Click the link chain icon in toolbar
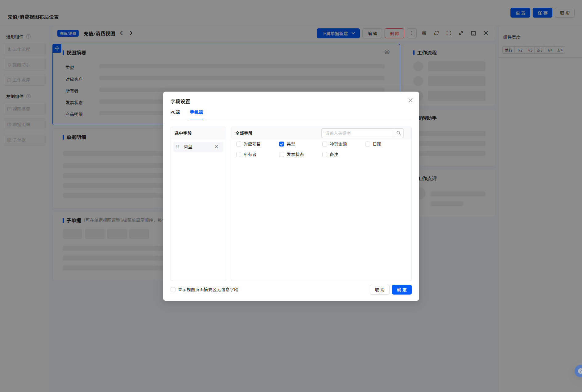Viewport: 582px width, 392px height. 461,33
